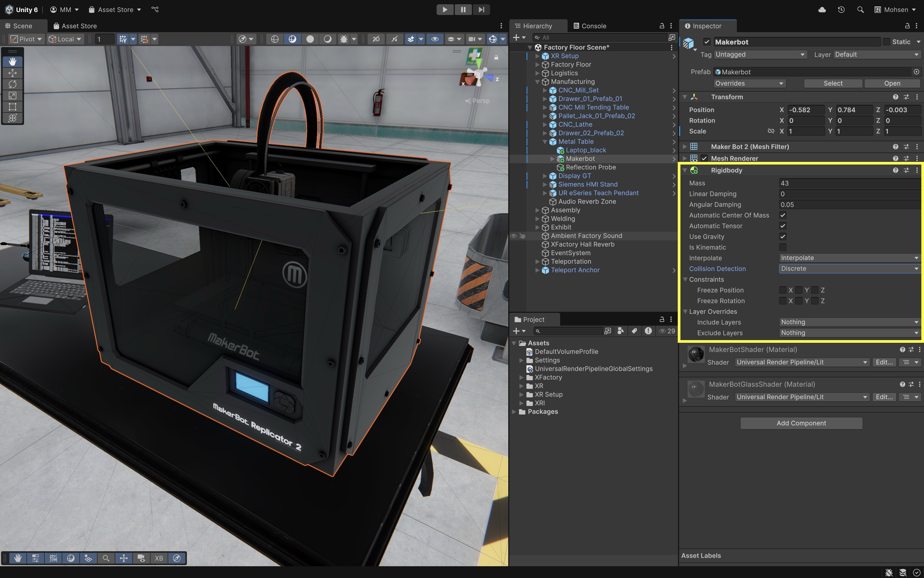Open the Asset Store menu in top bar
Screen dimensions: 924x578
pyautogui.click(x=115, y=10)
